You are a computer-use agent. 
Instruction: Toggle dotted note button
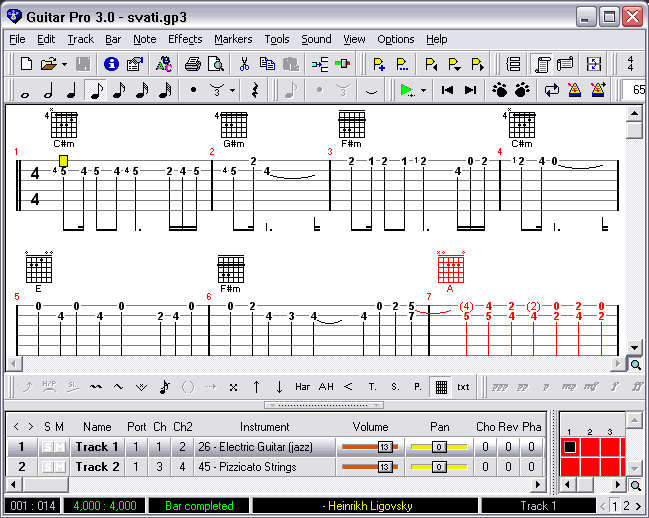[193, 90]
